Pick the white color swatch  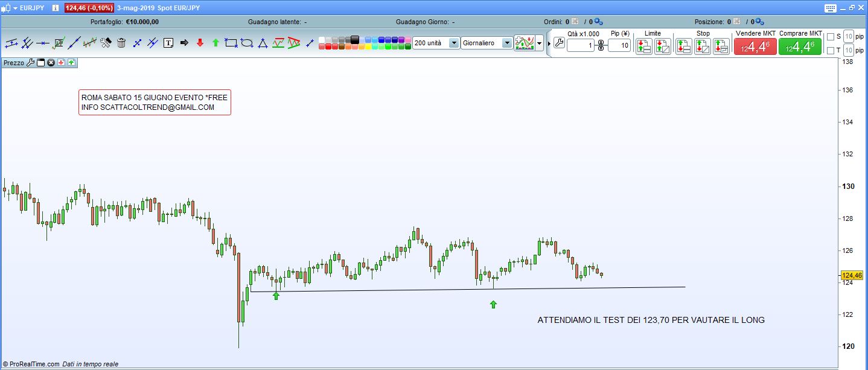pos(321,39)
